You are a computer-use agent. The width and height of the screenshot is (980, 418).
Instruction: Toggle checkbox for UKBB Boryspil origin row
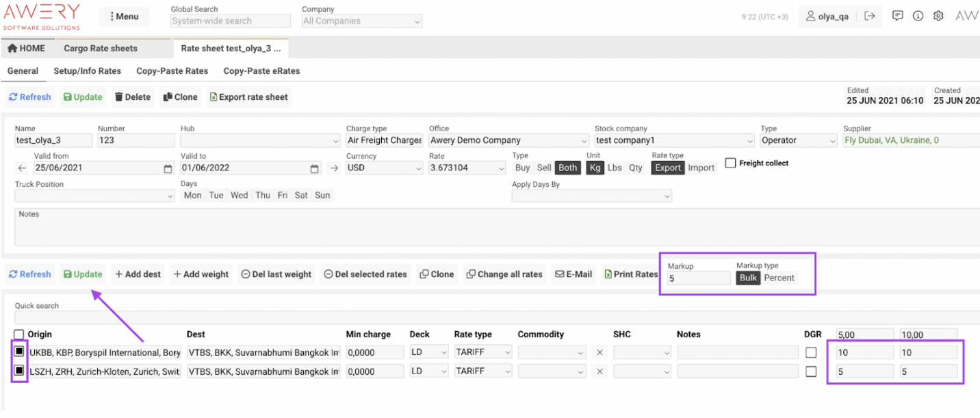pyautogui.click(x=19, y=352)
